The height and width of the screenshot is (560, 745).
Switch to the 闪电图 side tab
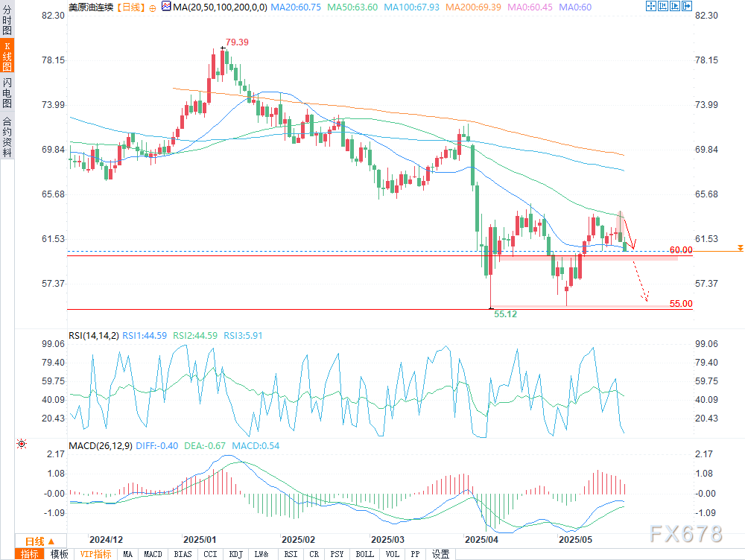click(7, 93)
